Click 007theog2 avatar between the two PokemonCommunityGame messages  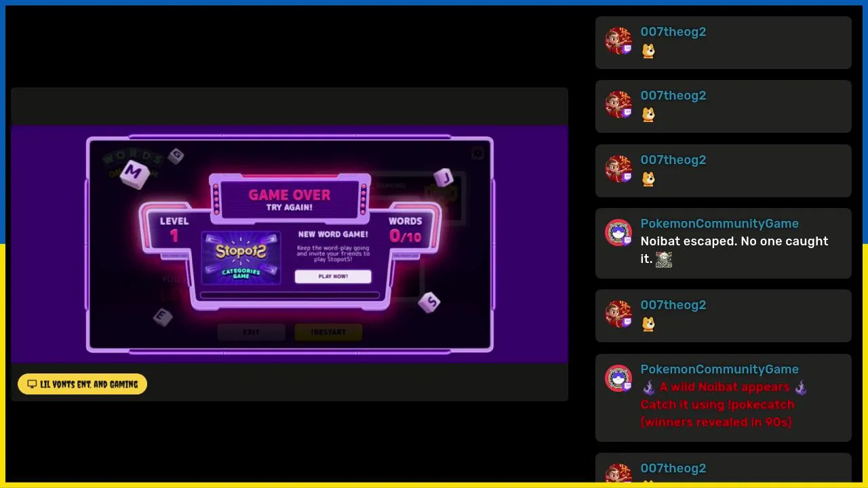point(618,314)
